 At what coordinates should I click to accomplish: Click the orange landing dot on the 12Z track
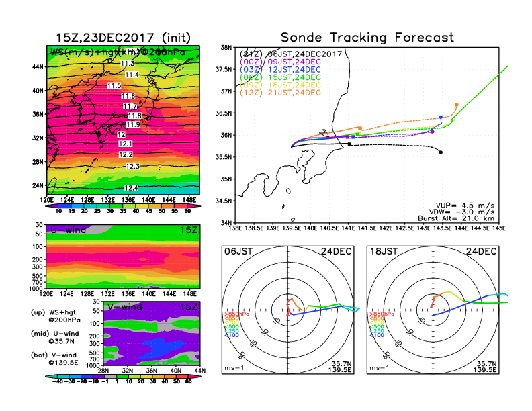pyautogui.click(x=457, y=105)
